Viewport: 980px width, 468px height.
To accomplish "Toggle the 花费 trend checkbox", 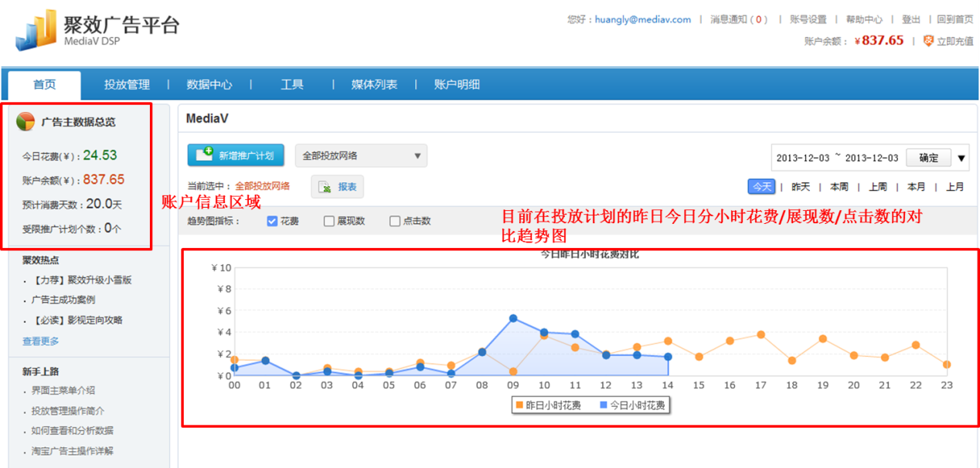I will tap(272, 221).
